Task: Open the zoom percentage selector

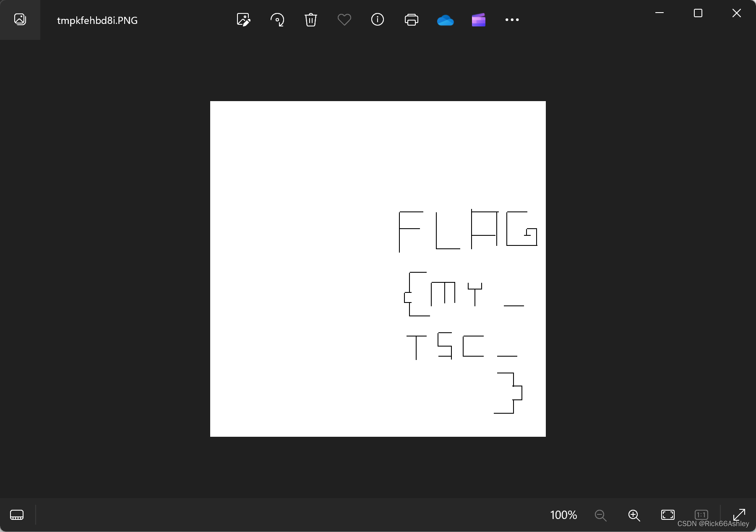Action: click(563, 515)
